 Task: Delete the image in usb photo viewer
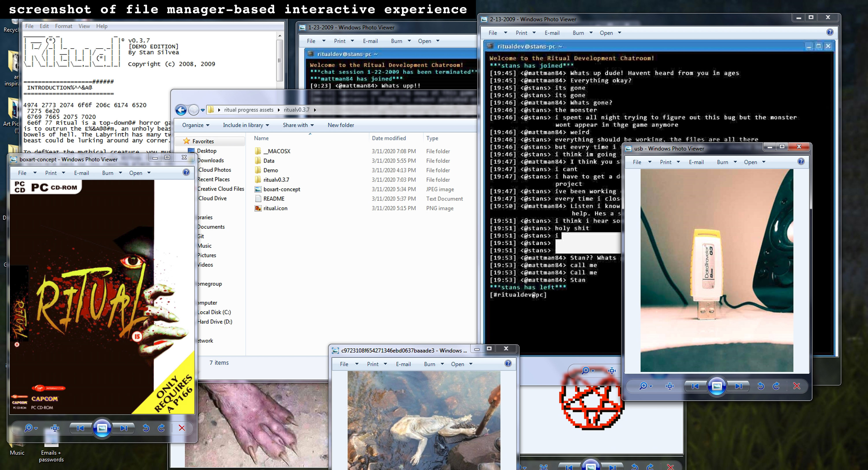click(796, 386)
